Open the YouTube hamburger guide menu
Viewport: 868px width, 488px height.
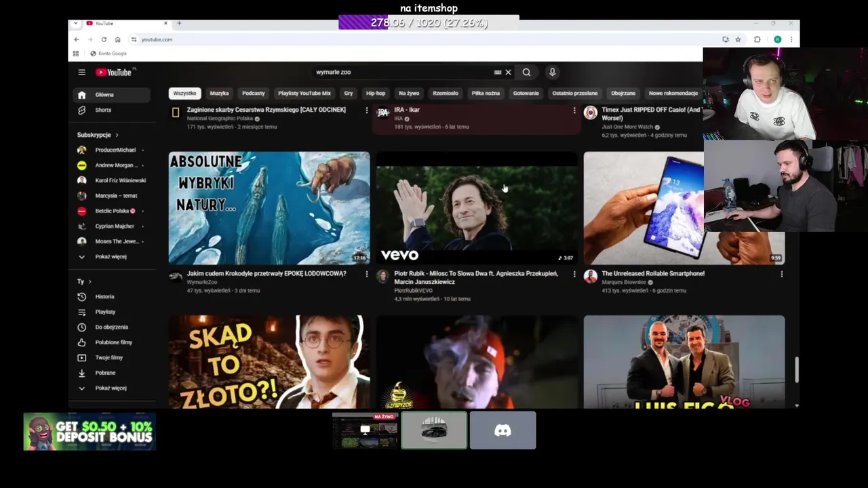(81, 72)
